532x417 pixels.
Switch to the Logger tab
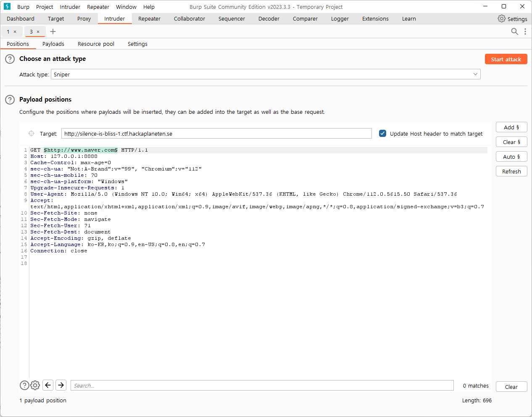point(340,18)
